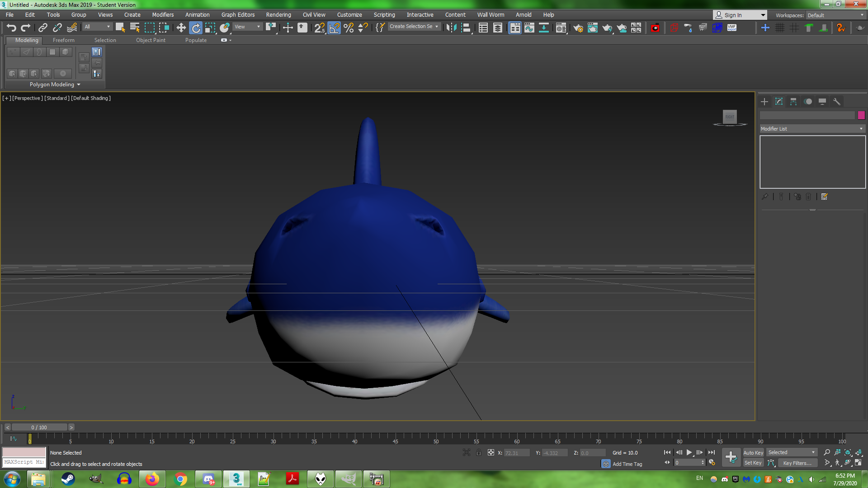Screen dimensions: 868x488
Task: Open the Graph Editors menu
Action: click(x=238, y=15)
